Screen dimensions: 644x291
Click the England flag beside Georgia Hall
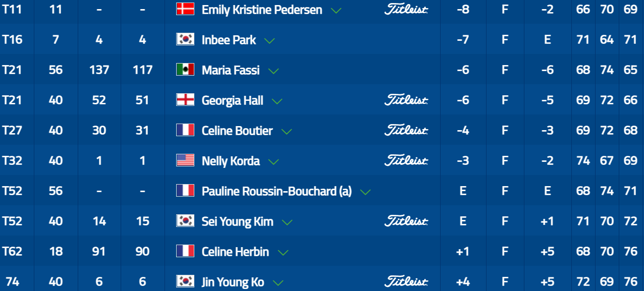pos(185,100)
